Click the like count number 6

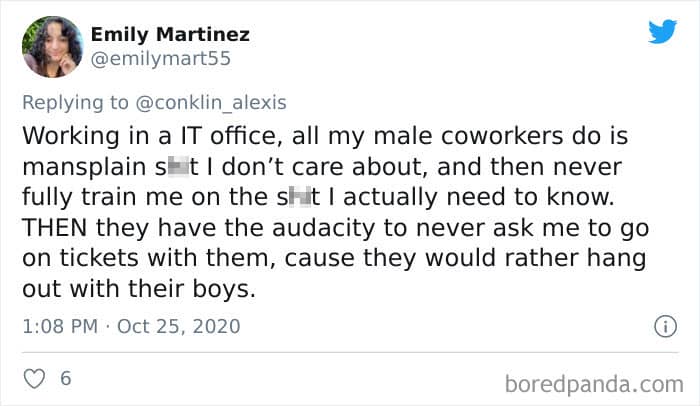coord(66,379)
